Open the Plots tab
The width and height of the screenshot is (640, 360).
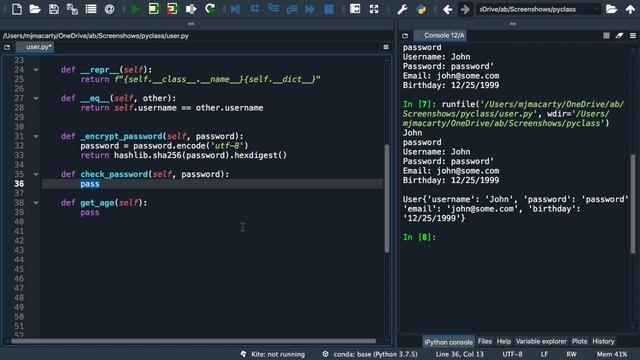pos(579,341)
